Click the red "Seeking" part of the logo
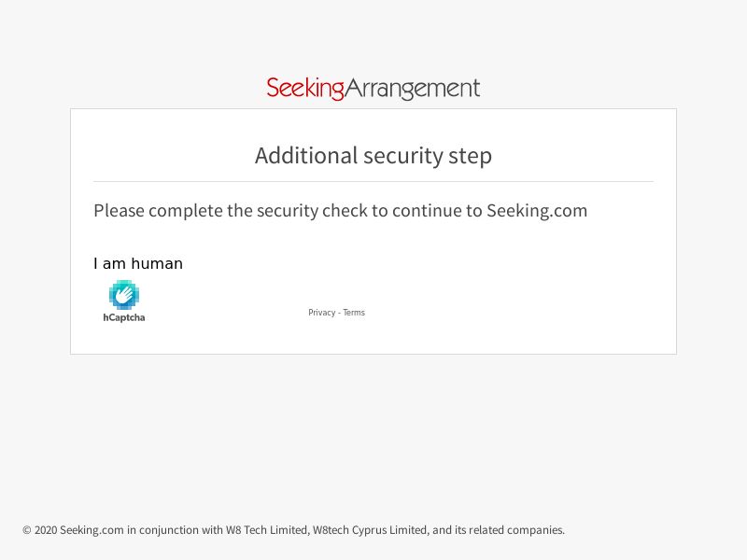This screenshot has height=560, width=747. (x=305, y=89)
